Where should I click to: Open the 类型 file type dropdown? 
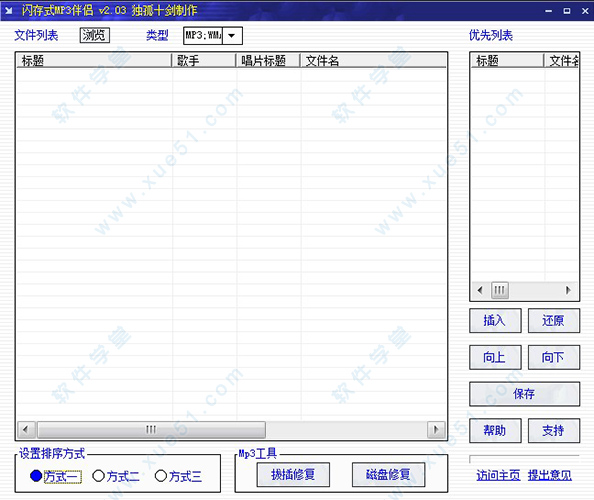pos(232,36)
